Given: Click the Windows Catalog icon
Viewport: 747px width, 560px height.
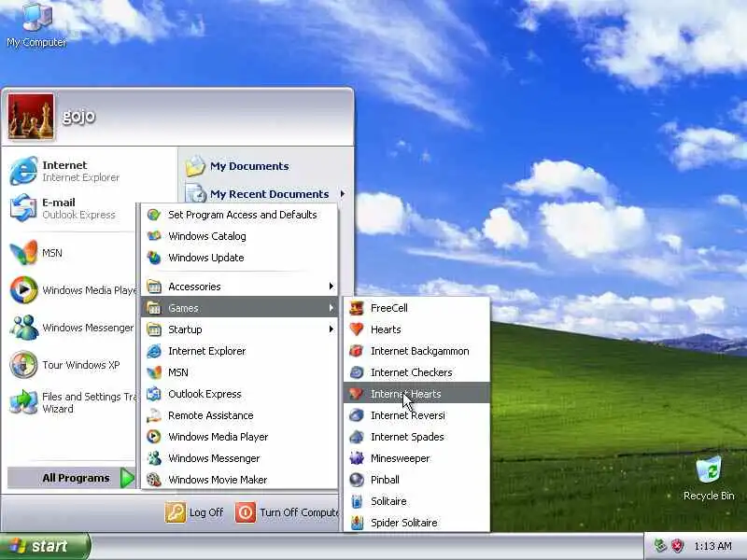Looking at the screenshot, I should [154, 236].
